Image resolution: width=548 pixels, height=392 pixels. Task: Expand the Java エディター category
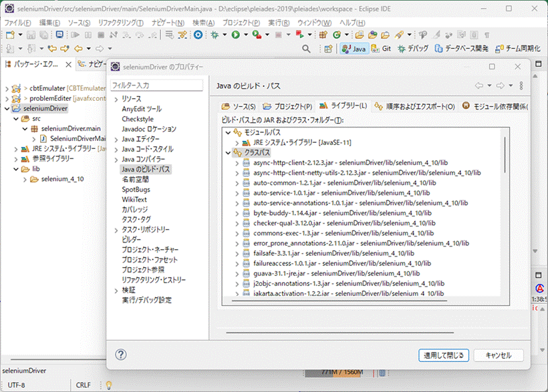[x=116, y=140]
